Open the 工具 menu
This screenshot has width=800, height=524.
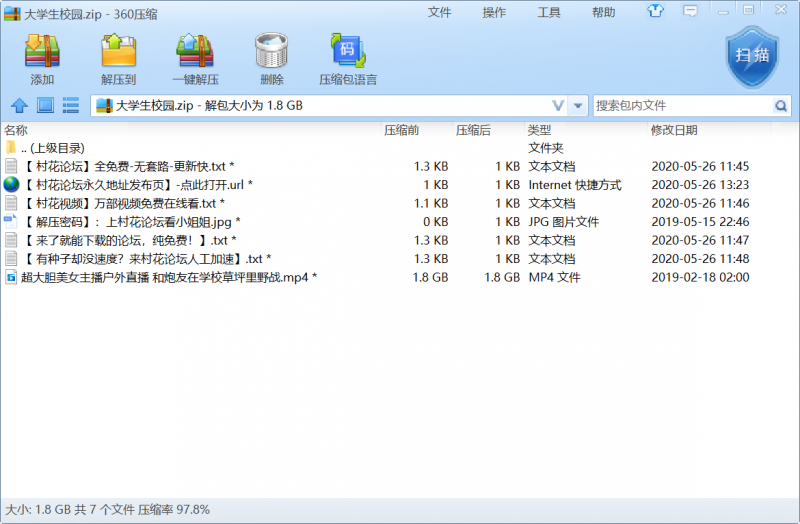(x=549, y=12)
